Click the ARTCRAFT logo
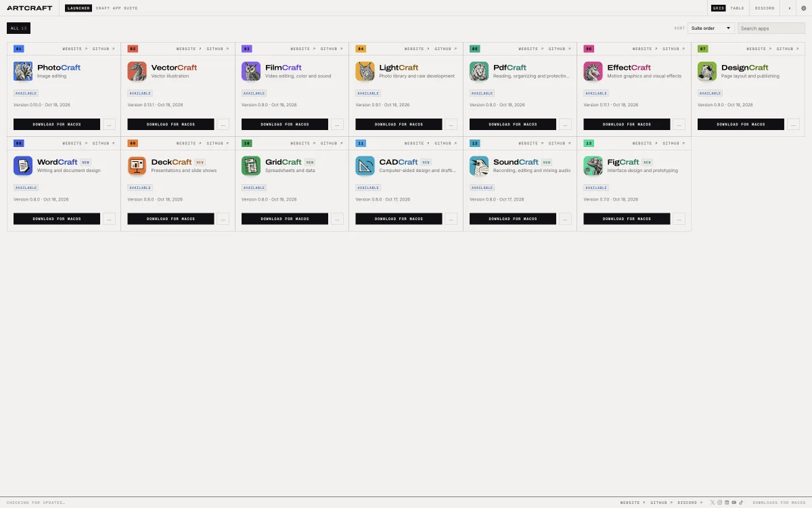 (x=29, y=8)
